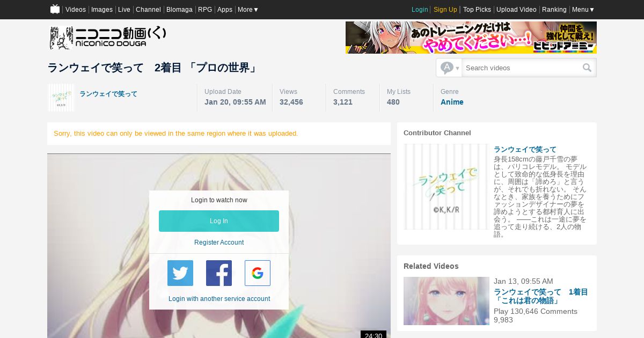The height and width of the screenshot is (338, 644).
Task: Open Blomaga in top navigation
Action: [x=179, y=10]
